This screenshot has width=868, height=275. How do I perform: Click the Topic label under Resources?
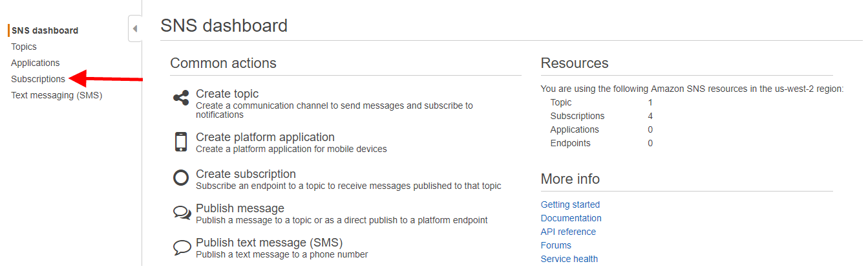pos(561,102)
